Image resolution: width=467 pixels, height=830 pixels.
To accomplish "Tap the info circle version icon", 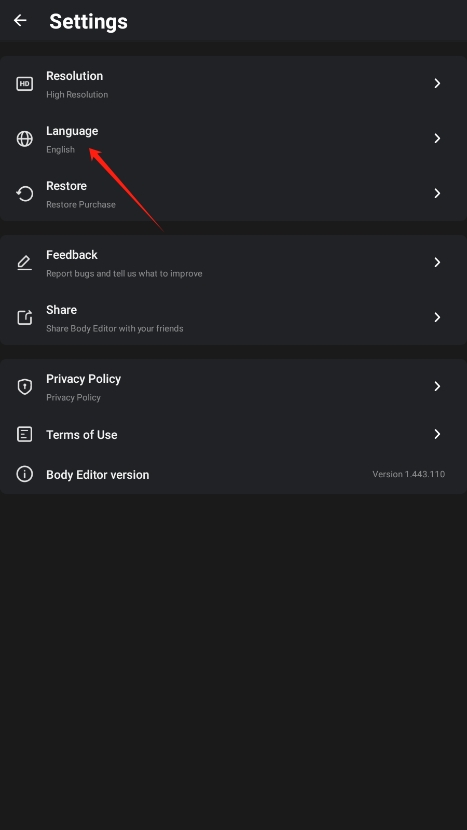I will [x=24, y=474].
